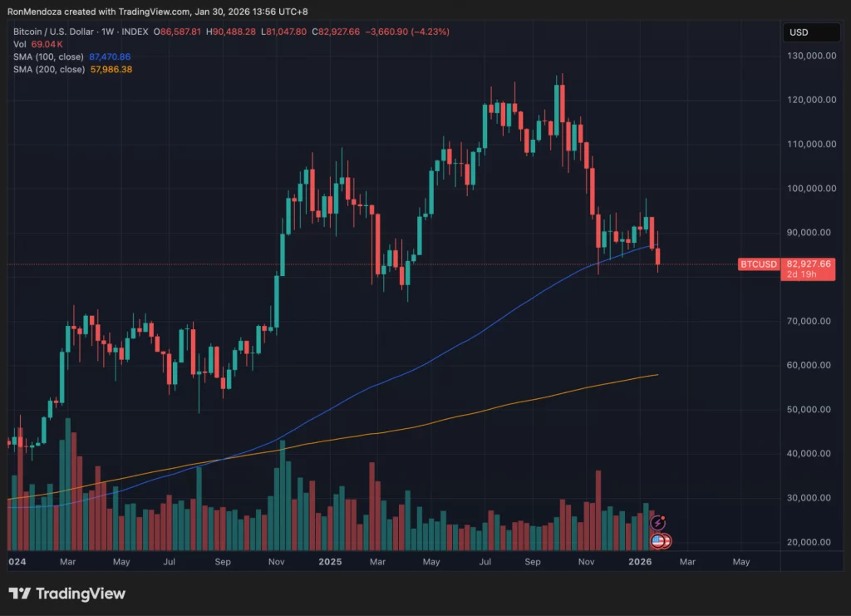
Task: Click the 2d 19h countdown label
Action: (x=802, y=274)
